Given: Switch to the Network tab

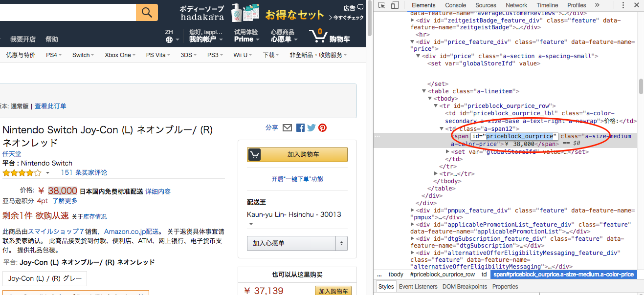Looking at the screenshot, I should point(516,5).
